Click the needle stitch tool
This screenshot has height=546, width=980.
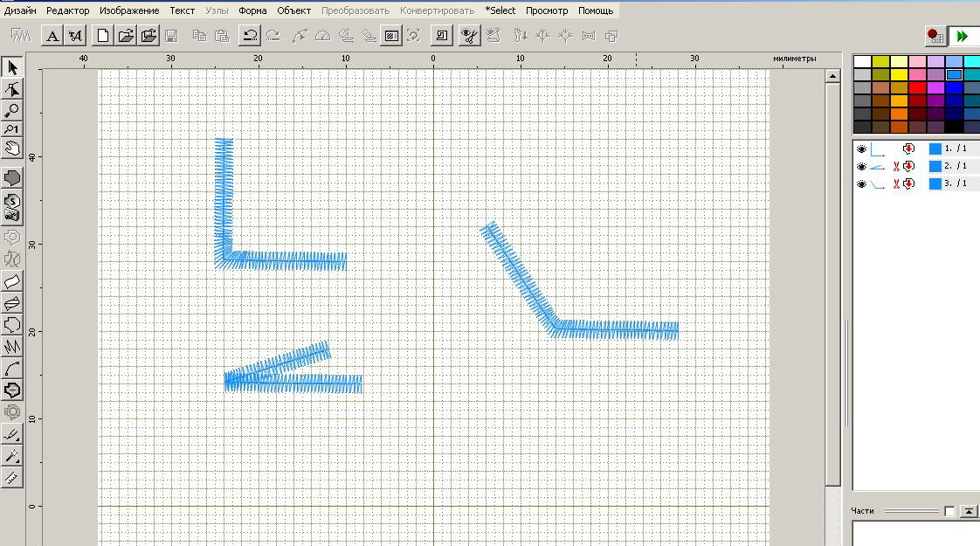tap(12, 433)
